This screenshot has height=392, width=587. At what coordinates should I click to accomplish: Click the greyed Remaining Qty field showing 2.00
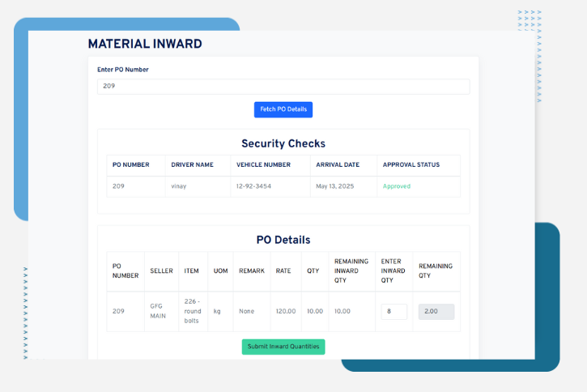click(x=436, y=312)
